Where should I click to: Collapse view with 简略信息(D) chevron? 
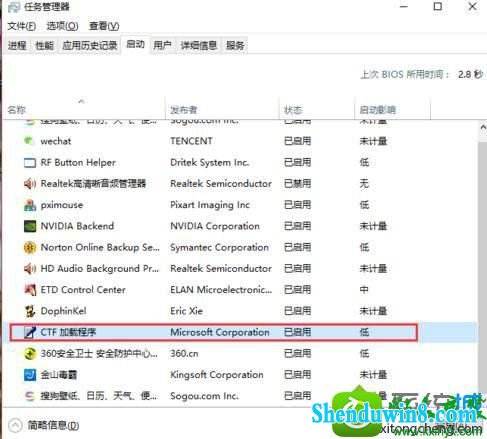[x=15, y=425]
